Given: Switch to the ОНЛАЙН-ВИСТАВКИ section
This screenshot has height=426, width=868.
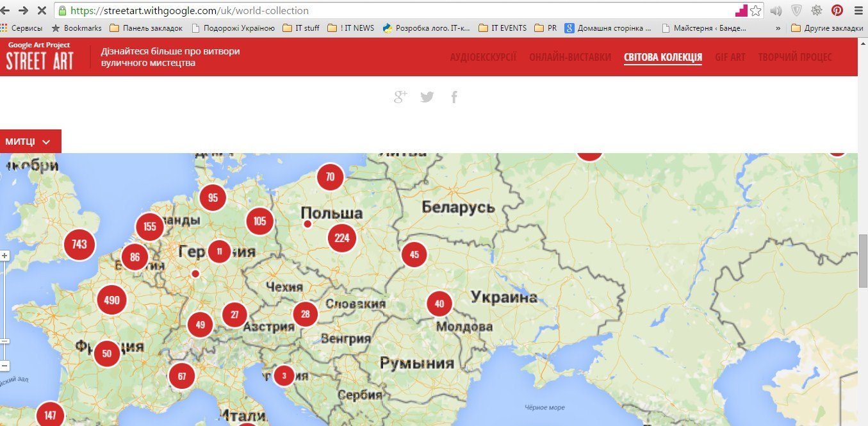Looking at the screenshot, I should click(569, 57).
